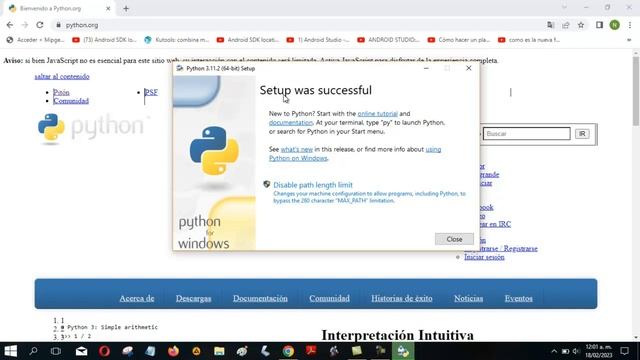Click the IR search button

point(582,134)
